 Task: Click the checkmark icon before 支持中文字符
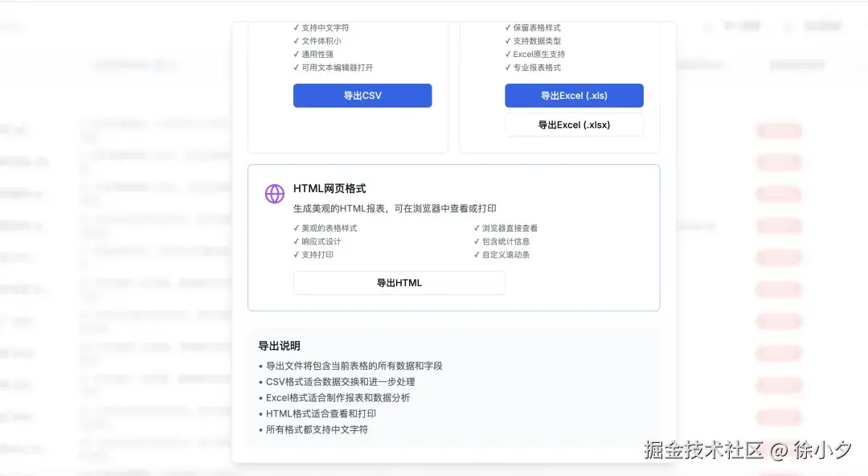(x=296, y=27)
